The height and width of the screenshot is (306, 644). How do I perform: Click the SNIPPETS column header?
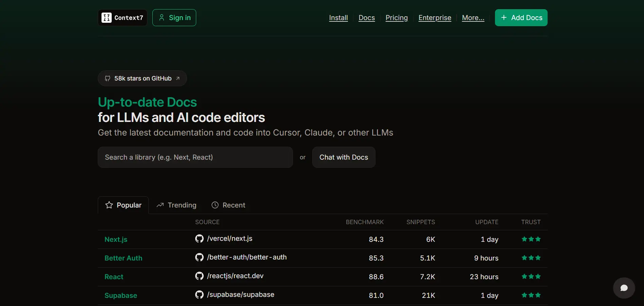tap(421, 222)
